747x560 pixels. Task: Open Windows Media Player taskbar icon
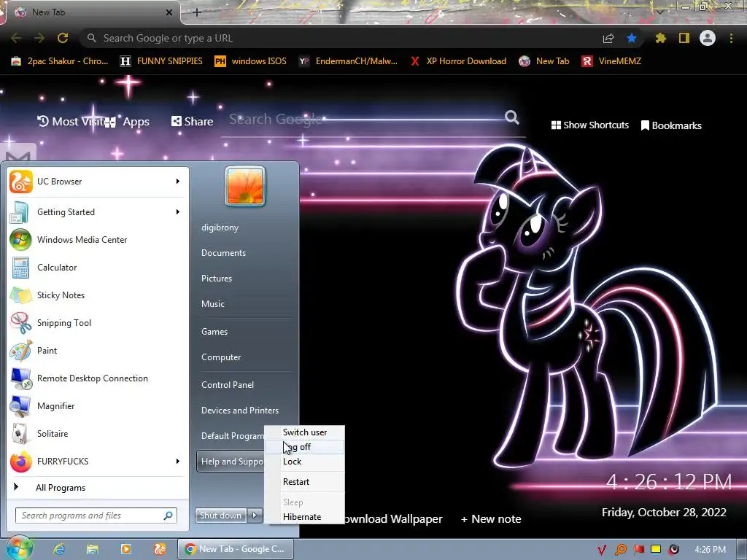tap(125, 549)
